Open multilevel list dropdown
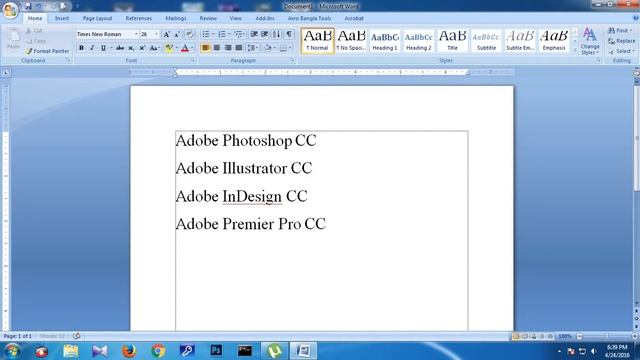 point(240,34)
